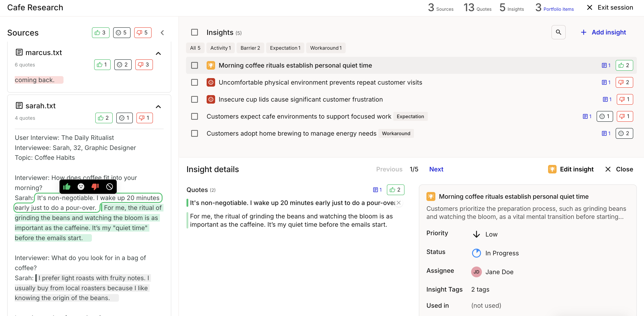The image size is (644, 316).
Task: Open the Priority Low dropdown
Action: tap(485, 235)
